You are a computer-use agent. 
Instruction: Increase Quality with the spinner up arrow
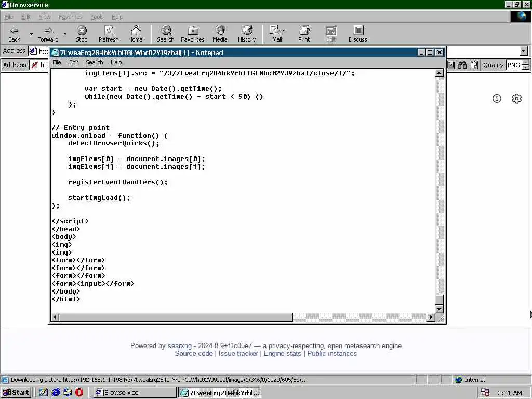[526, 62]
